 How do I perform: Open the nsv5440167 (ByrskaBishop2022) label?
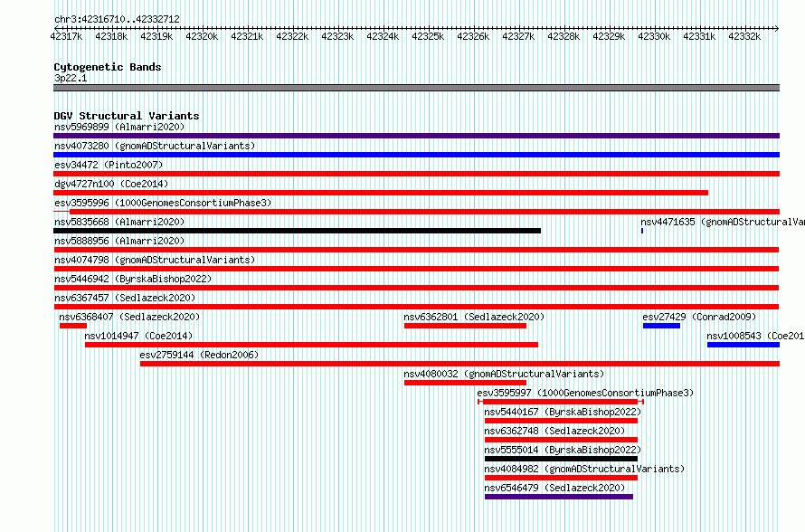pos(563,412)
